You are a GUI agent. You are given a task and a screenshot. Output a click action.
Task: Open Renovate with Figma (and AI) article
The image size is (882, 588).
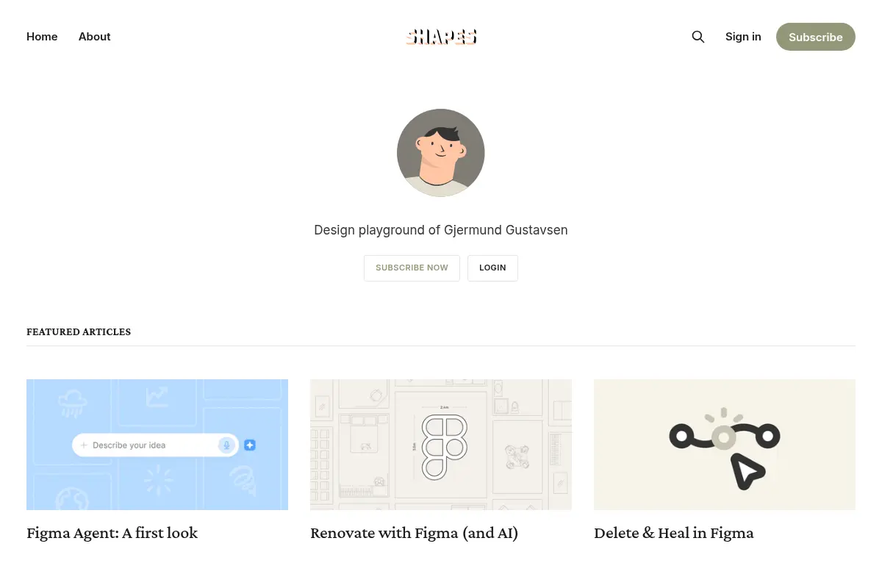414,533
